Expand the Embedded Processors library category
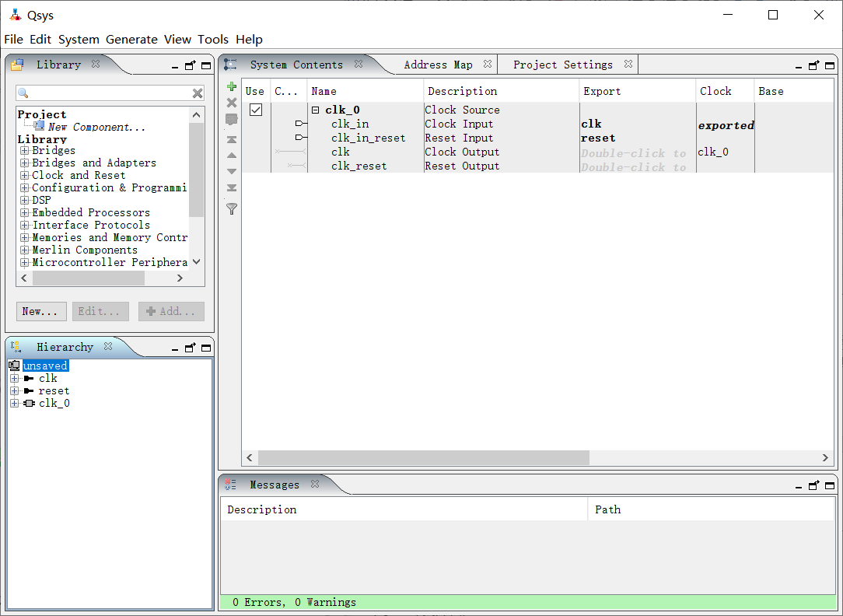This screenshot has width=843, height=616. point(25,213)
